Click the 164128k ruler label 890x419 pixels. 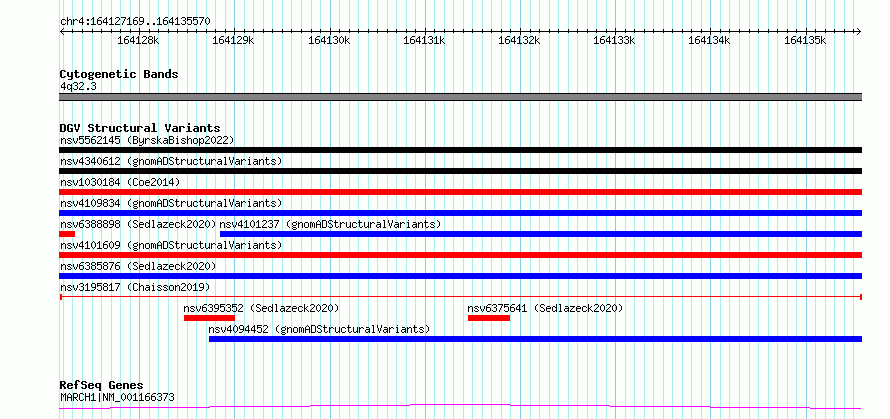coord(138,41)
